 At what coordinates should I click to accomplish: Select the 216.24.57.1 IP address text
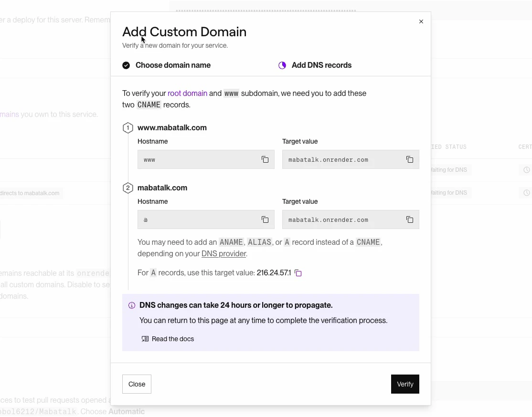point(274,273)
